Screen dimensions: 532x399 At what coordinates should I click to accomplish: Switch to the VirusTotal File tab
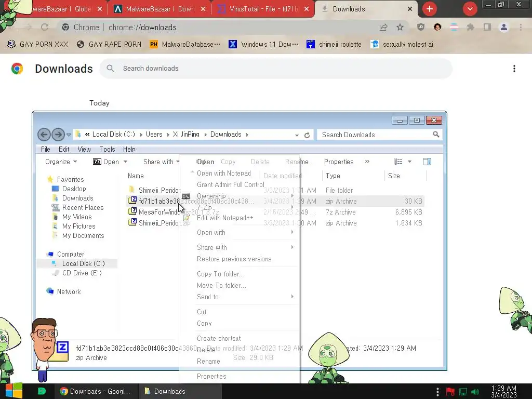[x=263, y=9]
